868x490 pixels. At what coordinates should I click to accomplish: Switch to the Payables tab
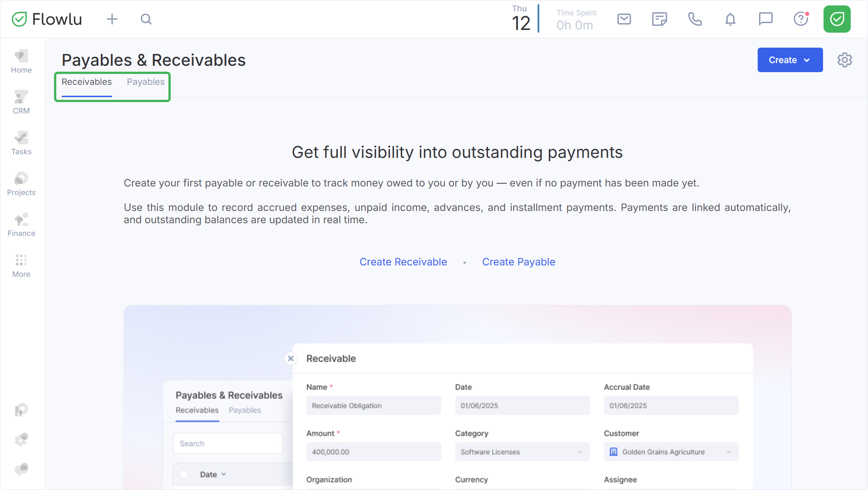click(x=145, y=82)
